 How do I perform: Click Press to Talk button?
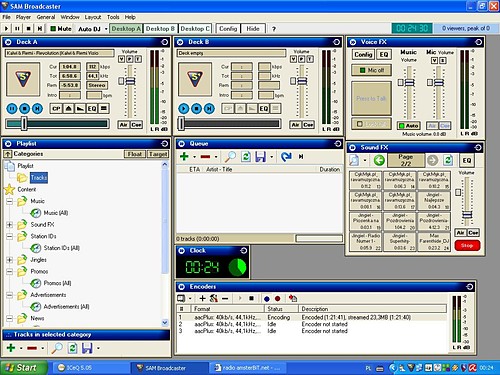pyautogui.click(x=371, y=99)
